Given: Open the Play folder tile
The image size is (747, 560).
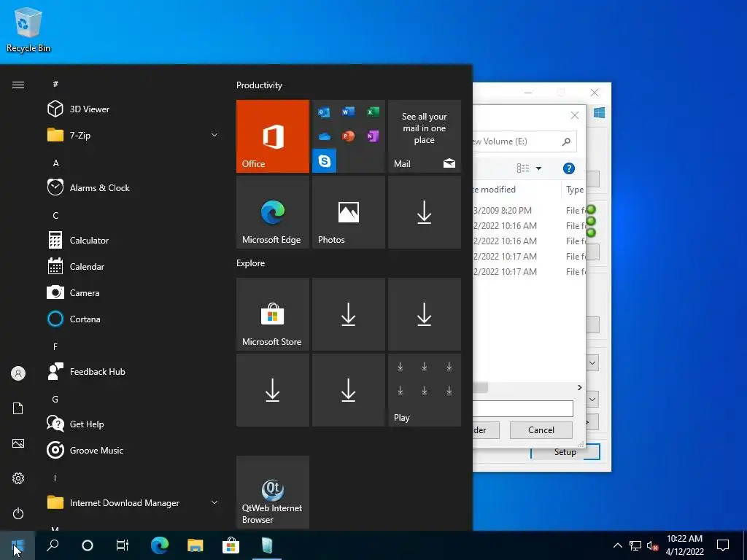Looking at the screenshot, I should [425, 390].
